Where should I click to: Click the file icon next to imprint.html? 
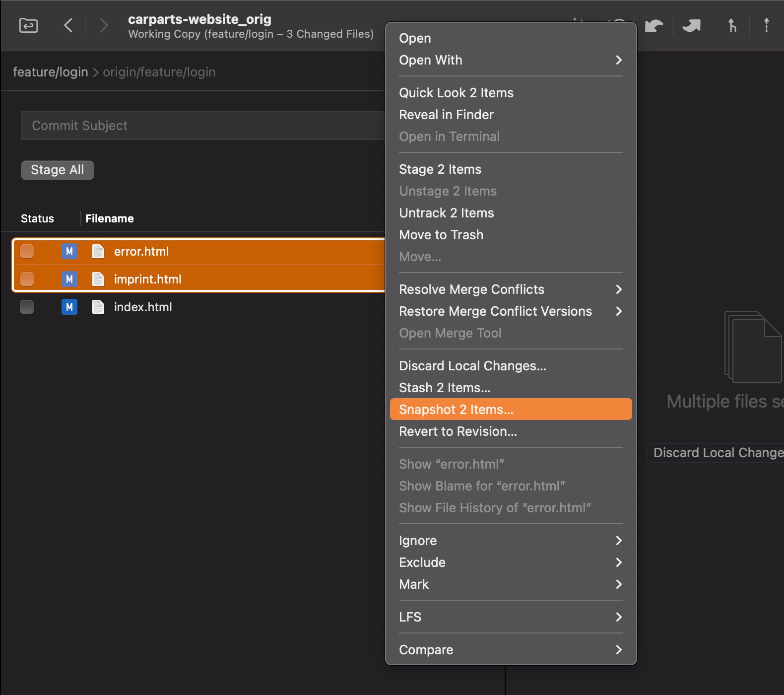pyautogui.click(x=98, y=279)
